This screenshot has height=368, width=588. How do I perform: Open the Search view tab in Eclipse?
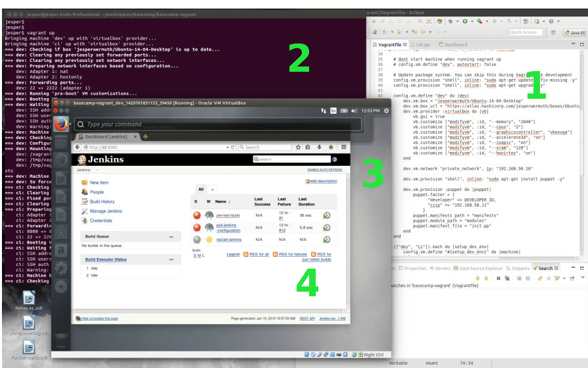point(546,268)
